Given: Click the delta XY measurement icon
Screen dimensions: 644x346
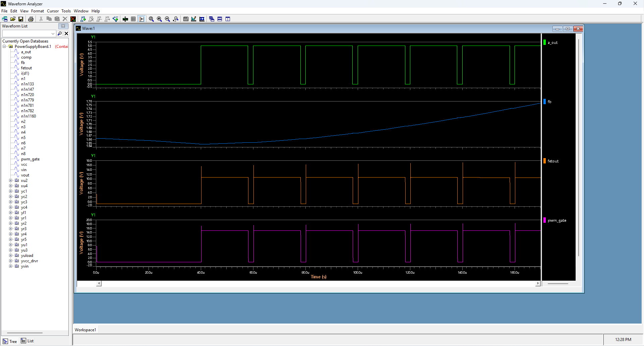Looking at the screenshot, I should click(x=115, y=19).
